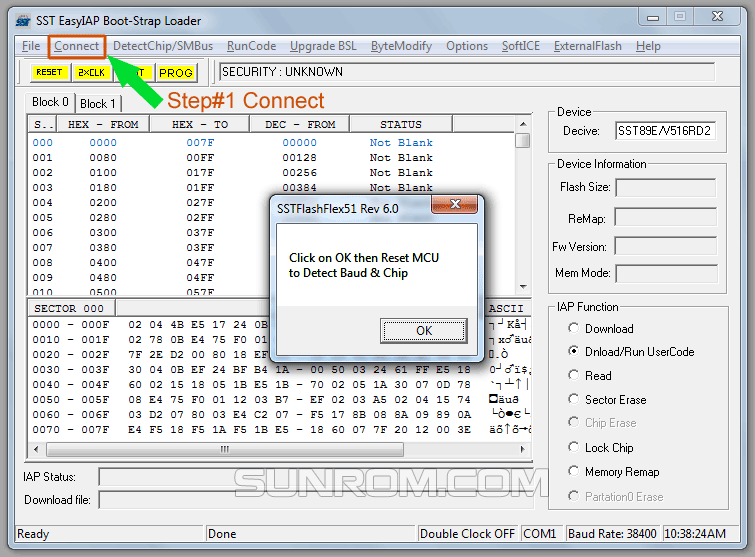755x557 pixels.
Task: Click the sector list scroll-down arrow
Action: tap(523, 287)
